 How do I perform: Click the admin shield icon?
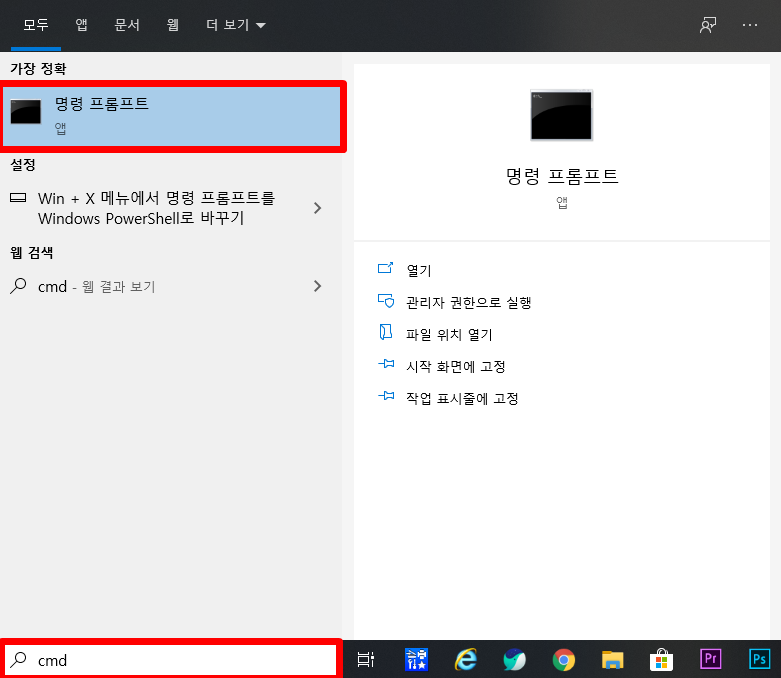[x=386, y=301]
